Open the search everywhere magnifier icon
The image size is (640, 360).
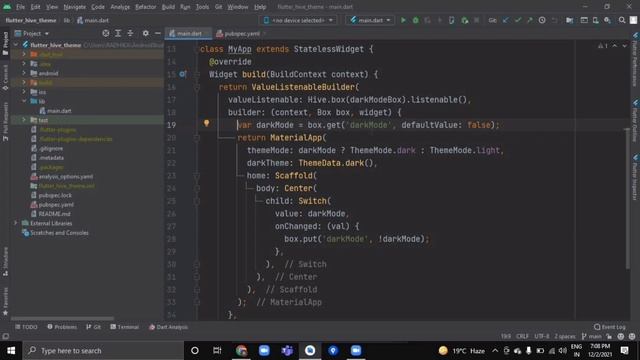click(x=622, y=20)
